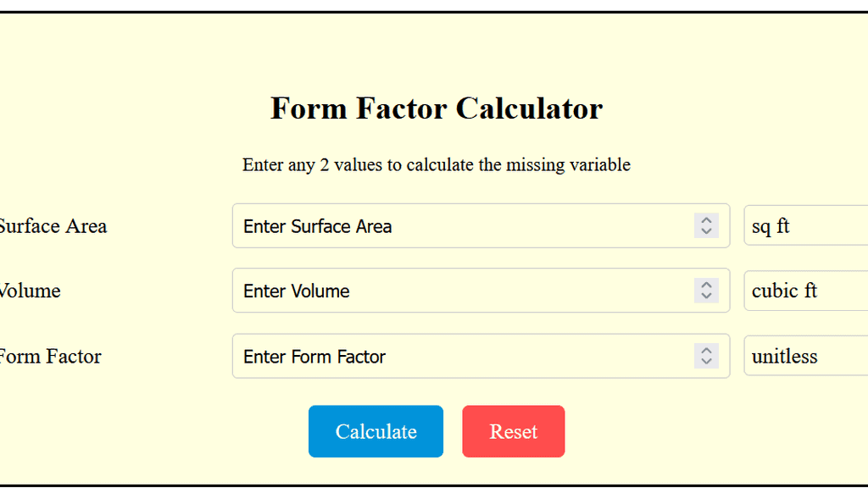This screenshot has height=488, width=868.
Task: Open the unitless selector for Form Factor
Action: click(x=805, y=356)
